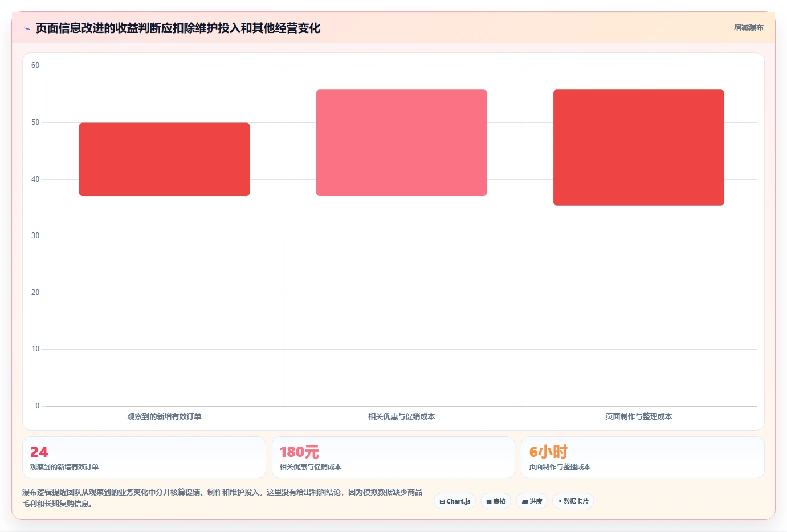Click x-axis label 观察到的新增有效订单
This screenshot has height=532, width=787.
click(x=164, y=416)
